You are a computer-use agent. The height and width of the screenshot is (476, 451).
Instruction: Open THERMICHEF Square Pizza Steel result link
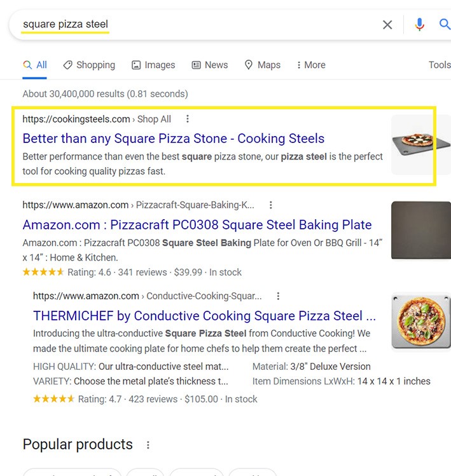(204, 316)
